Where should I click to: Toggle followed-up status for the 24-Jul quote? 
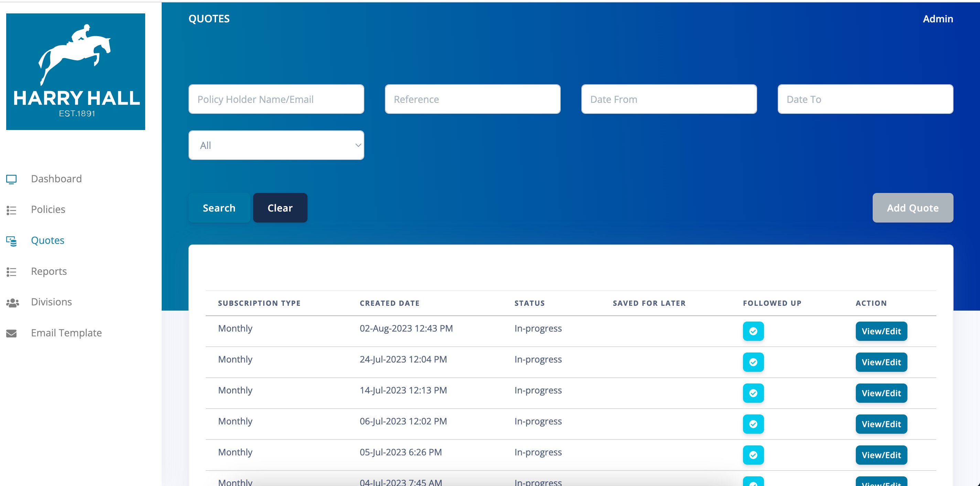(753, 362)
